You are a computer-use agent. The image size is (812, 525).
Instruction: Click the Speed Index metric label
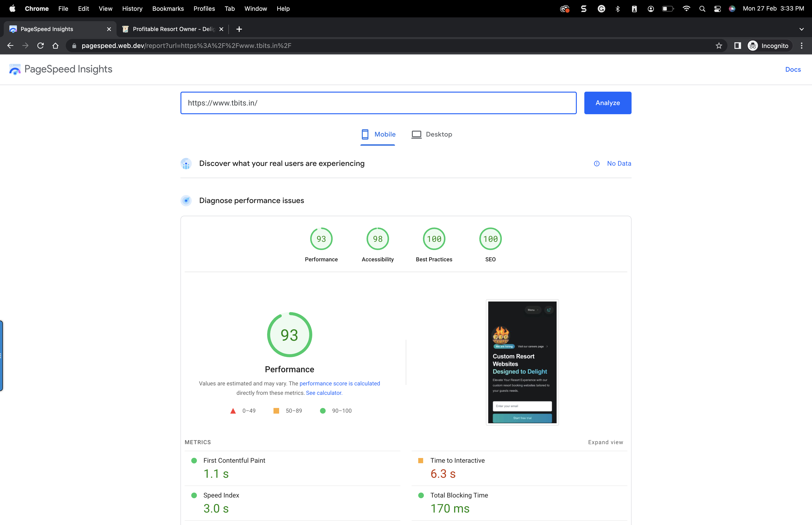221,496
